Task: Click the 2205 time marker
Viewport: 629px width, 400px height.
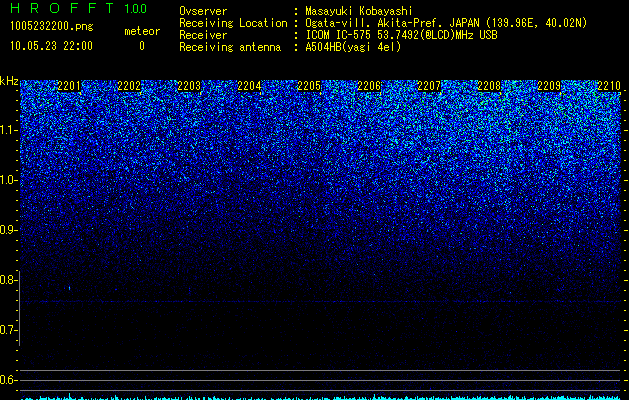Action: coord(309,86)
